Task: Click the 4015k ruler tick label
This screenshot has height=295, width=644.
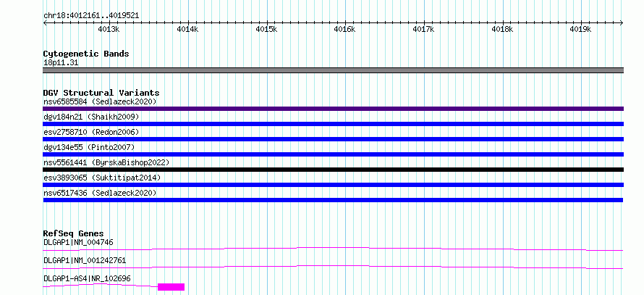Action: [266, 29]
